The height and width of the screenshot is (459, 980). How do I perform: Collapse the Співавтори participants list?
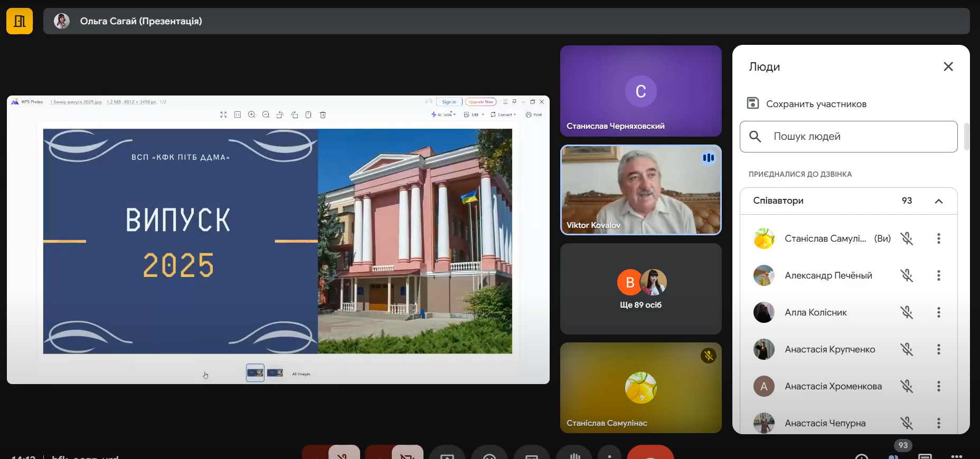click(938, 201)
